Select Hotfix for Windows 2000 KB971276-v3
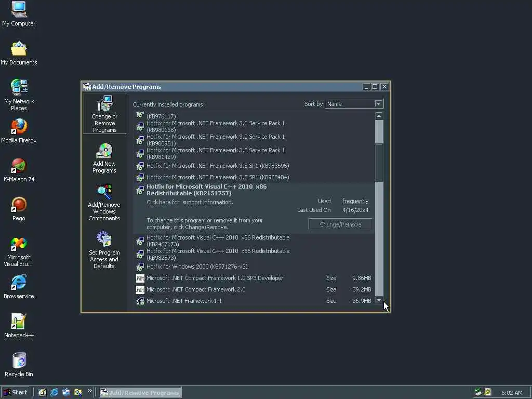 point(253,267)
